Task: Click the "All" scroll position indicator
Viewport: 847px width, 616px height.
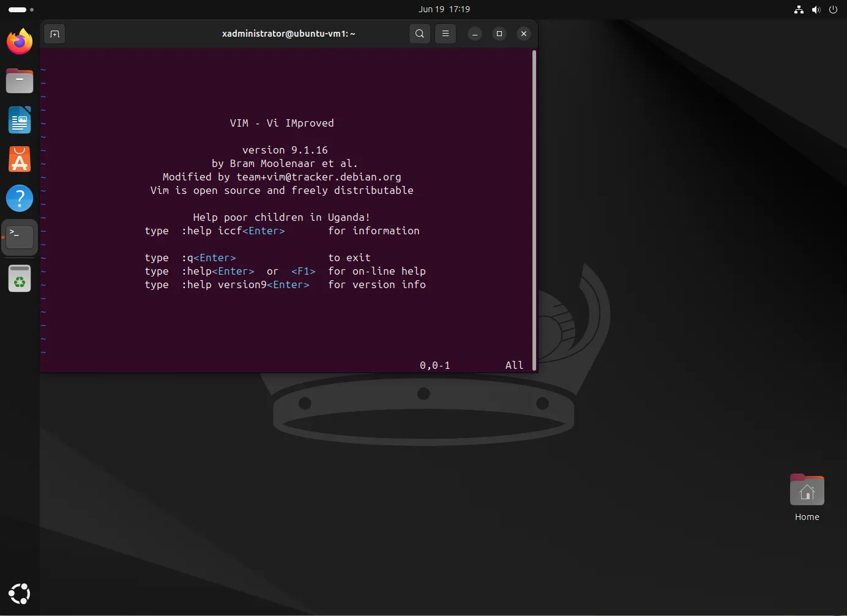Action: (x=515, y=365)
